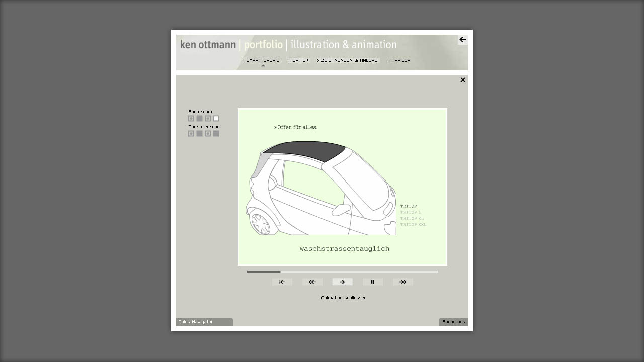The height and width of the screenshot is (362, 644).
Task: Click the animation progress bar
Action: coord(343,271)
